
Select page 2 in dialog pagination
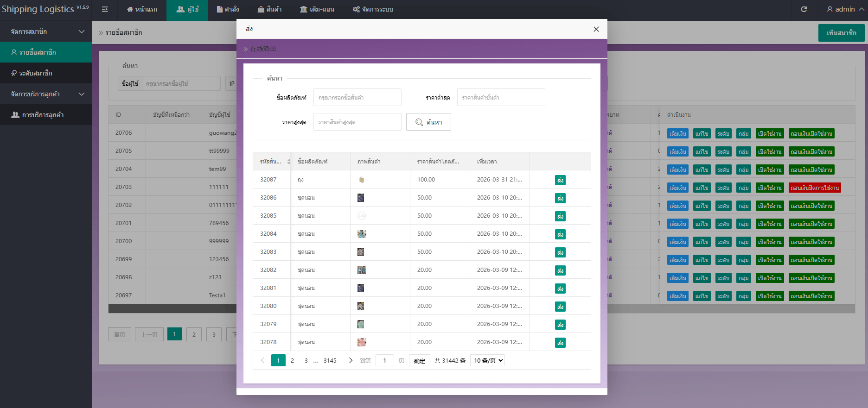(292, 360)
